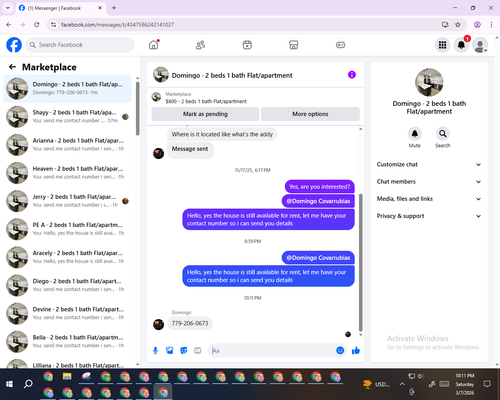Bookmark this page with star icon
The width and height of the screenshot is (500, 400).
click(x=458, y=24)
